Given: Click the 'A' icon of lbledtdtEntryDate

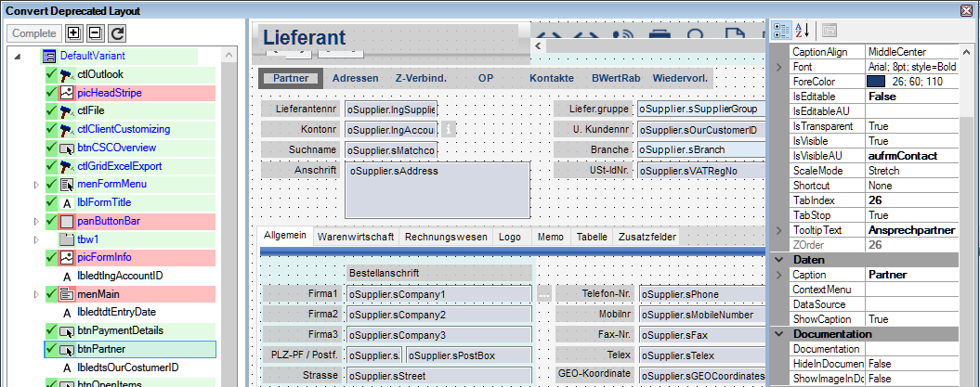Looking at the screenshot, I should point(66,313).
